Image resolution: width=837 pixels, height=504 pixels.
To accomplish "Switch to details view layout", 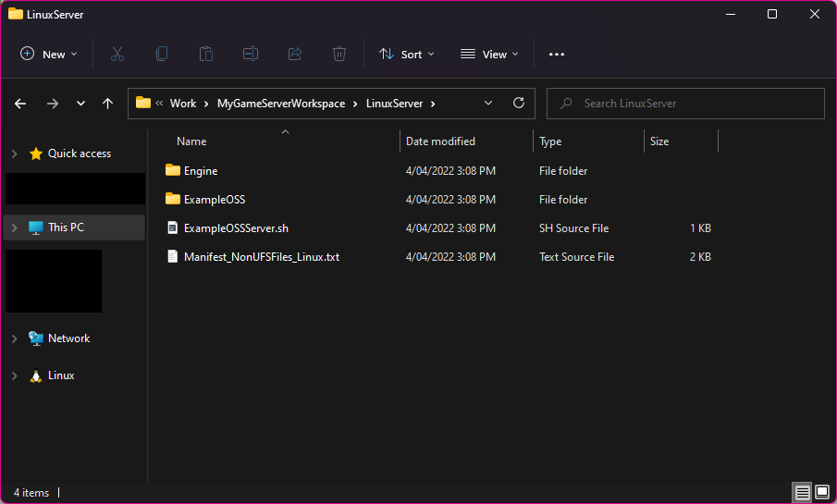I will (x=802, y=492).
